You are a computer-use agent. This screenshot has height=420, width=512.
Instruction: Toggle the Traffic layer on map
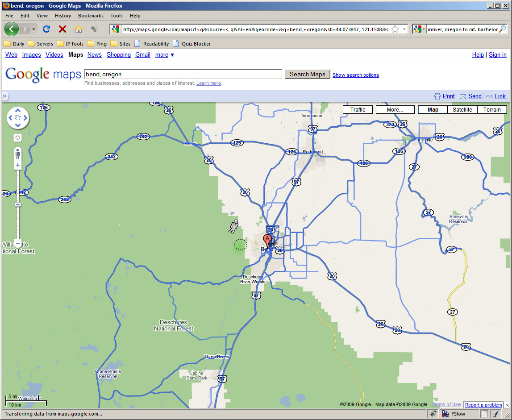(358, 110)
